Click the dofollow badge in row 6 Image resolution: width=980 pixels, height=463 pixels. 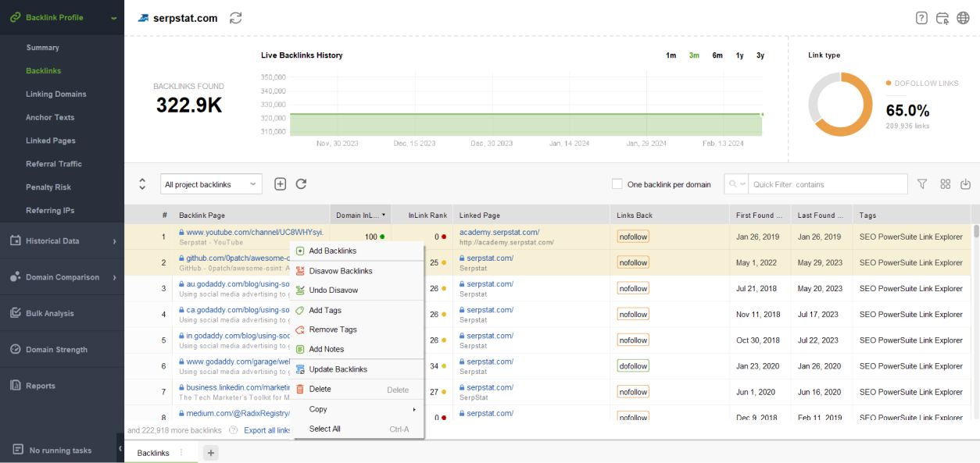point(633,366)
